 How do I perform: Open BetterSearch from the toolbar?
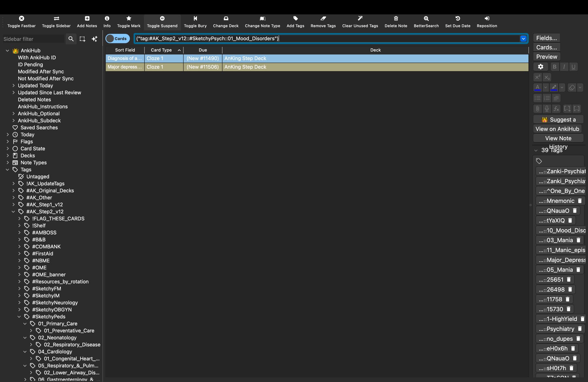point(426,19)
